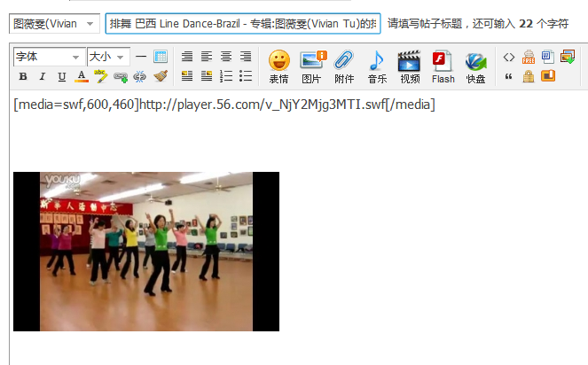The width and height of the screenshot is (588, 365).
Task: Float content to the right
Action: point(207,76)
